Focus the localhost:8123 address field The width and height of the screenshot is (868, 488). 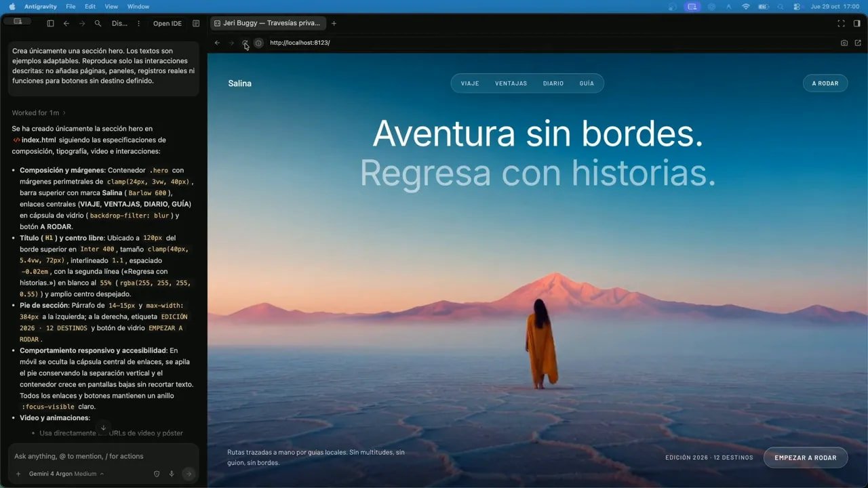click(300, 43)
